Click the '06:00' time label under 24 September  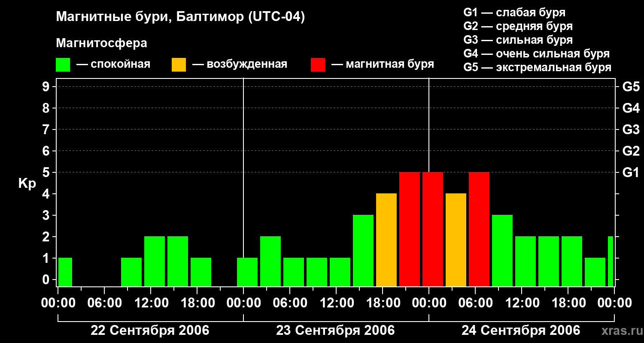coord(475,303)
